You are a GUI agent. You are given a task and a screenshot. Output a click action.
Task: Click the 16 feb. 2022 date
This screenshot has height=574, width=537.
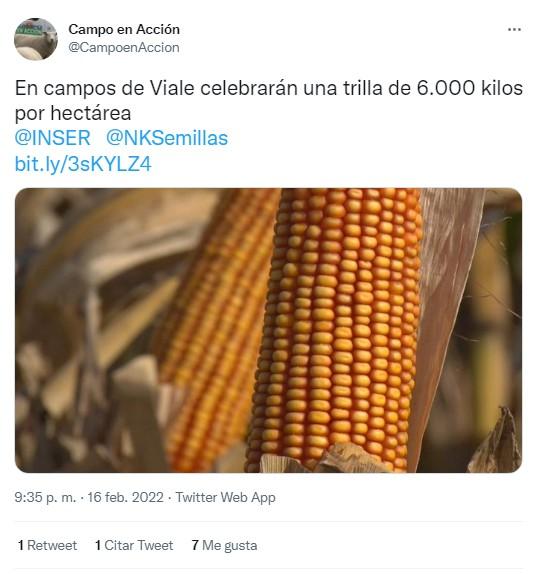(125, 497)
